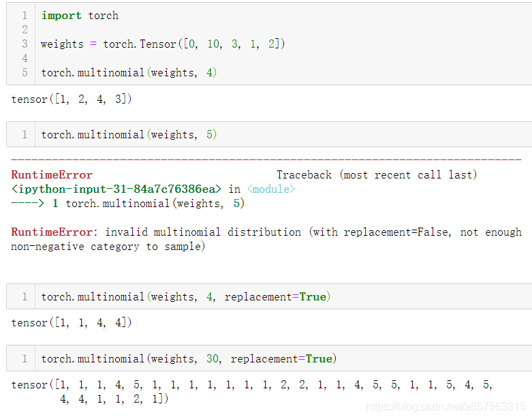532x419 pixels.
Task: Click the traceback arrow line with multinomial
Action: [x=128, y=204]
